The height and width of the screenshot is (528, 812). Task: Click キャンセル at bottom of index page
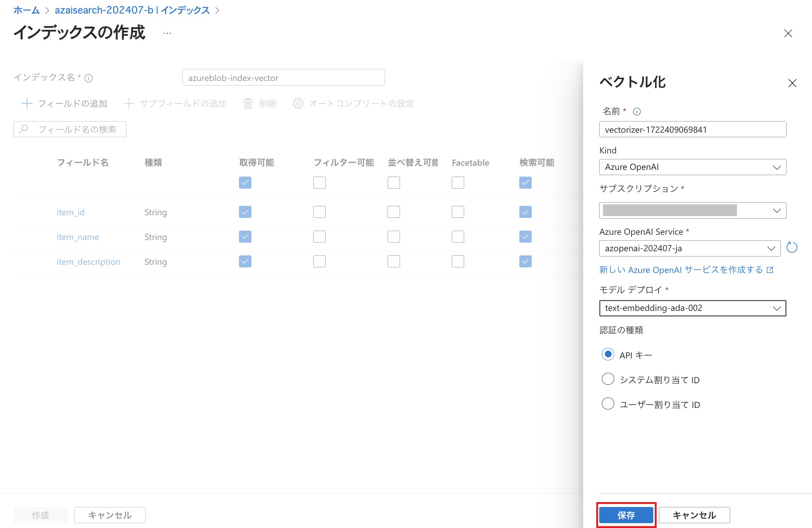(x=110, y=515)
